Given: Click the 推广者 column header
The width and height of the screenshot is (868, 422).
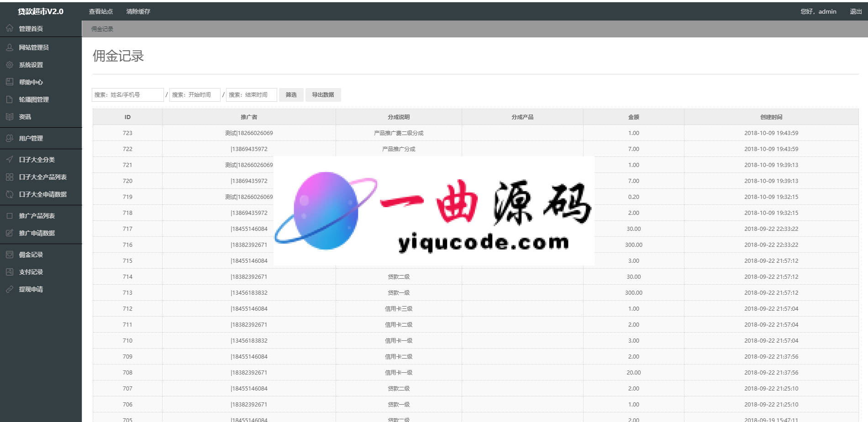Looking at the screenshot, I should pos(249,117).
